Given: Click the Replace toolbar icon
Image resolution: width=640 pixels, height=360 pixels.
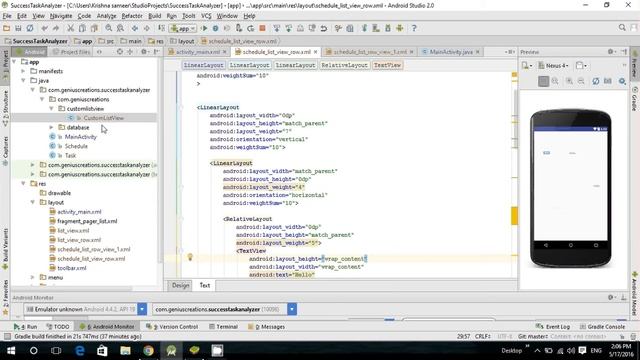Looking at the screenshot, I should (120, 28).
